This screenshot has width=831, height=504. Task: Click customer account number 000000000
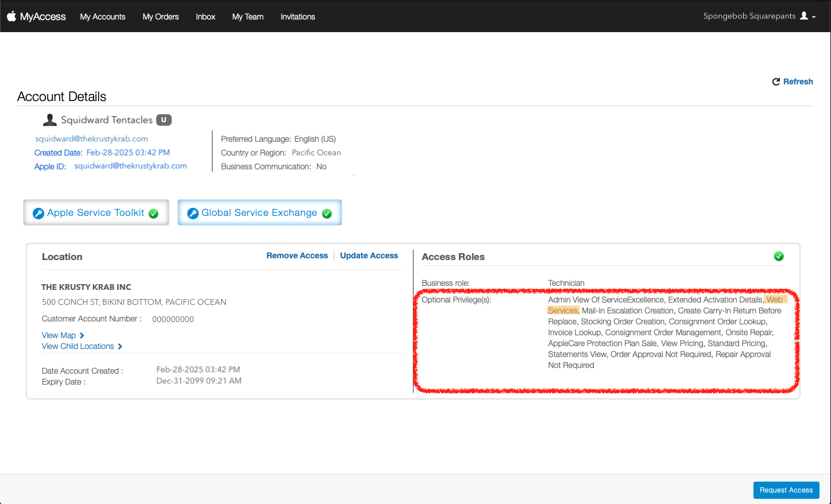173,319
